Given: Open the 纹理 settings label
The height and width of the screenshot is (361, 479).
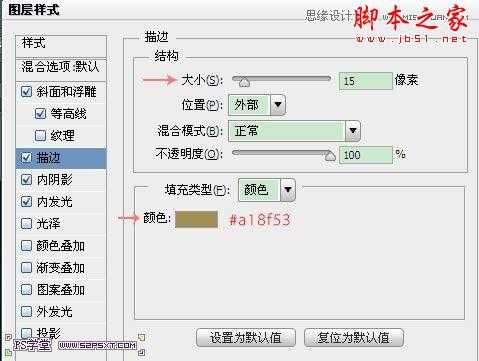Looking at the screenshot, I should coord(63,136).
